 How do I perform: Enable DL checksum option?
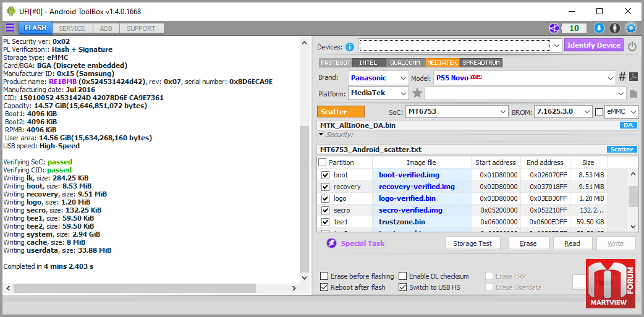402,276
